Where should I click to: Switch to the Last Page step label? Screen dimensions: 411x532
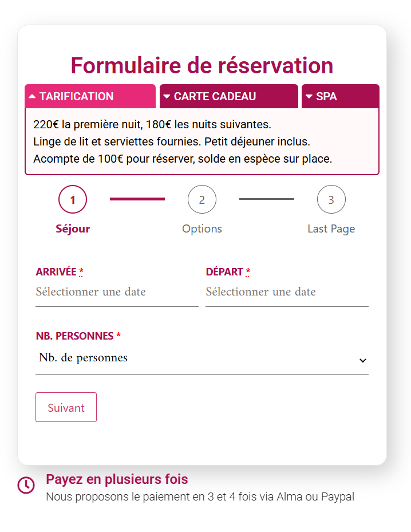pos(331,229)
